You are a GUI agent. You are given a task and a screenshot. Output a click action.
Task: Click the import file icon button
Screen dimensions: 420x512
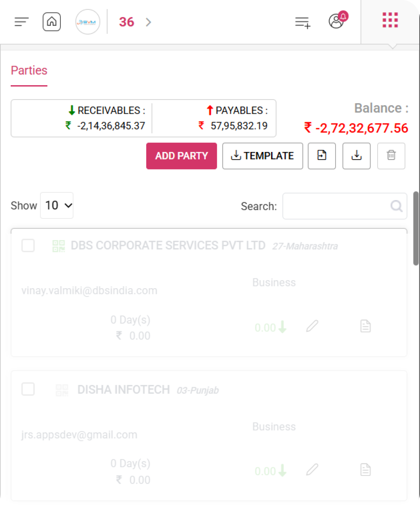[x=322, y=156]
